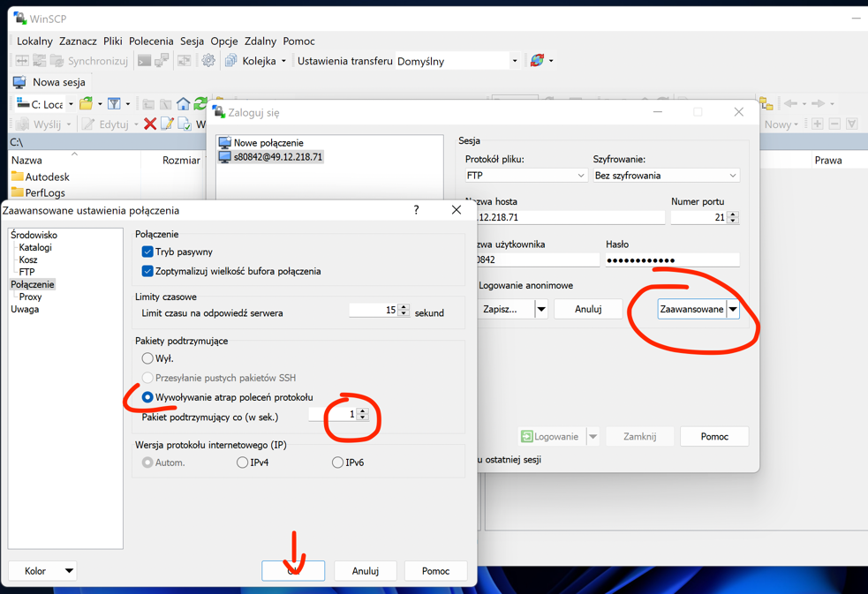Select Połączenie in the settings tree
Image resolution: width=868 pixels, height=594 pixels.
33,284
